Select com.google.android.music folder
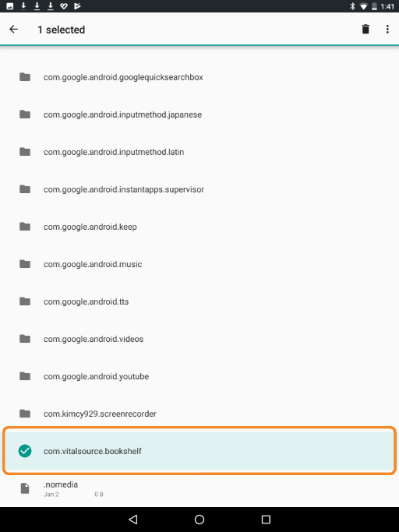399x532 pixels. click(199, 264)
